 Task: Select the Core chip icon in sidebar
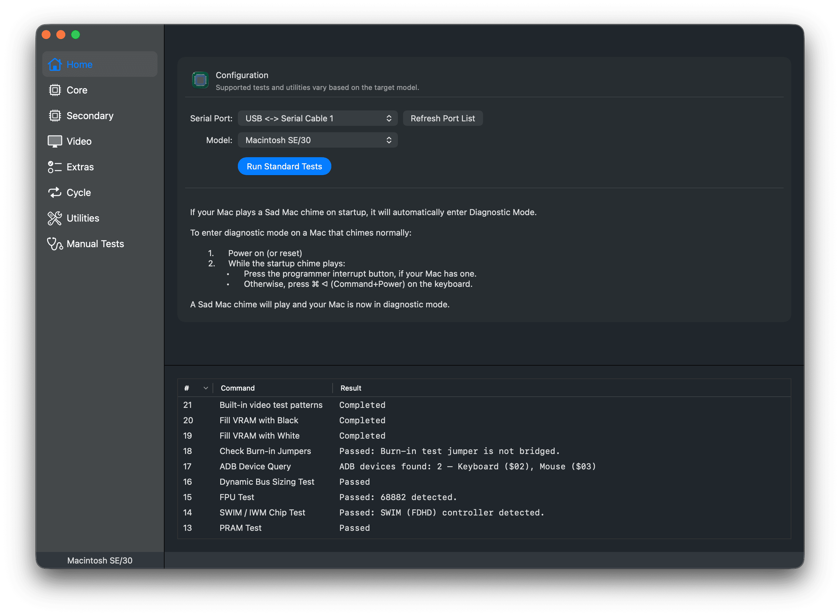55,90
